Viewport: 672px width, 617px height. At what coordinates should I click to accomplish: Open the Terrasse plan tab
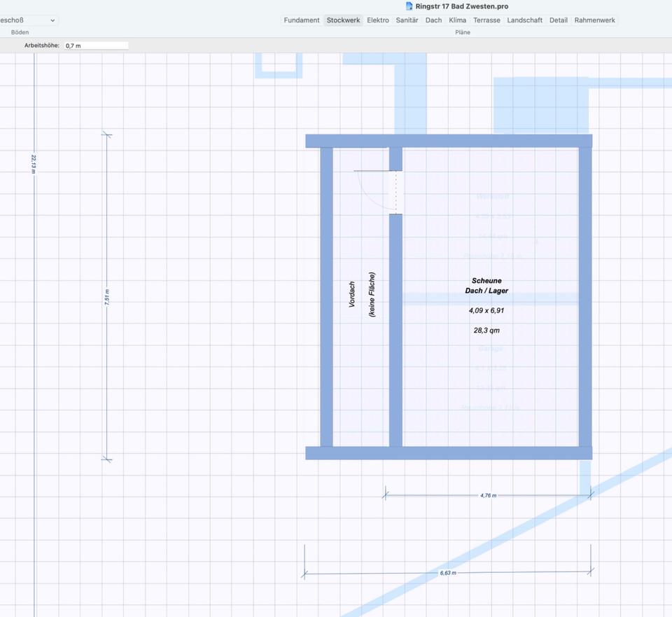[486, 20]
